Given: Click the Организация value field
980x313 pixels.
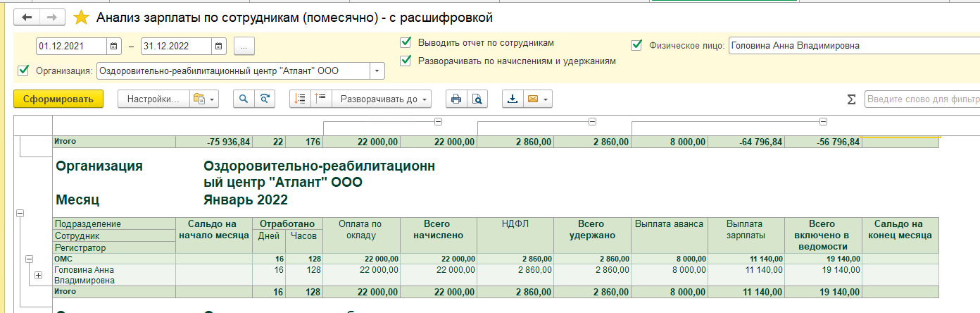Looking at the screenshot, I should tap(234, 70).
